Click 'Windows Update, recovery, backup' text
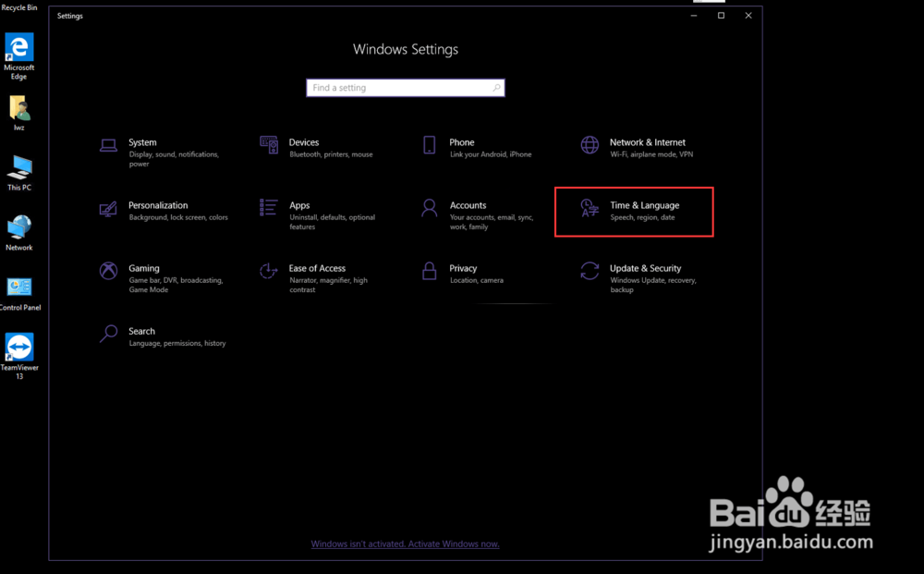The width and height of the screenshot is (924, 574). pos(653,286)
